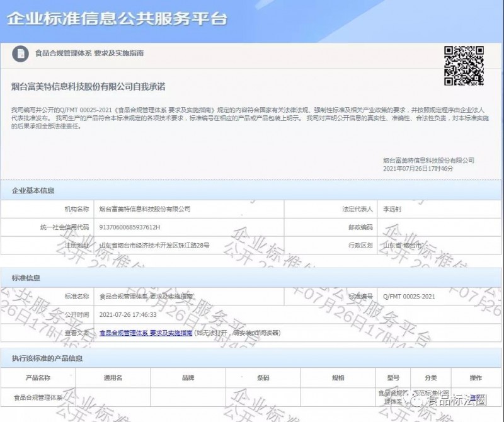This screenshot has width=504, height=422.
Task: Click the 产品名称 column header
Action: [x=38, y=378]
